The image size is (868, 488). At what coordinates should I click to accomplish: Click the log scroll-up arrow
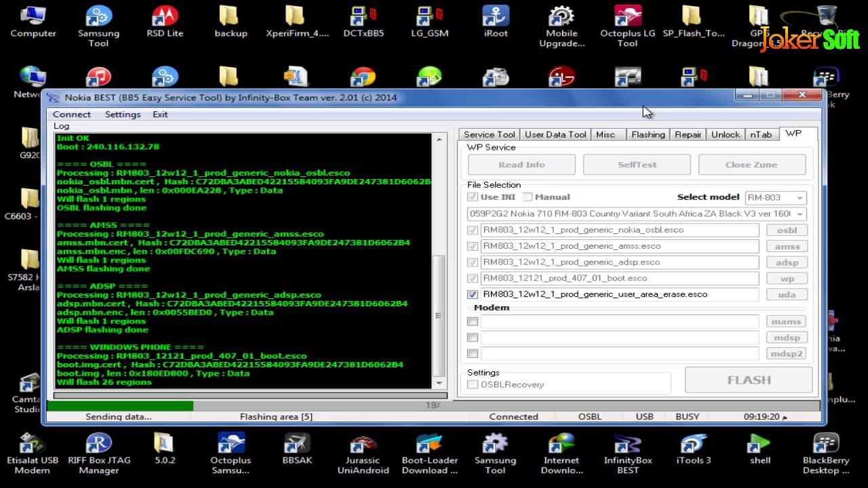439,139
